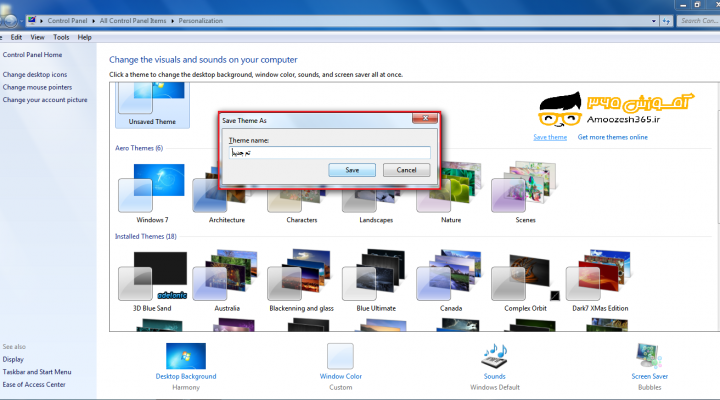Click Save in Save Theme As dialog
This screenshot has width=720, height=400.
tap(352, 170)
